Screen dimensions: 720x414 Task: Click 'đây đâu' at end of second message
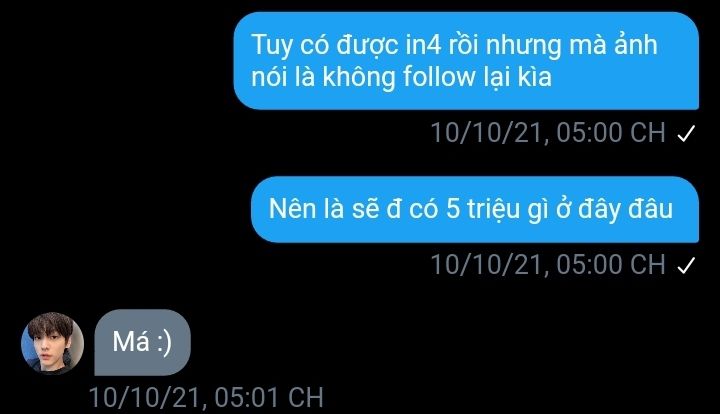pyautogui.click(x=625, y=209)
